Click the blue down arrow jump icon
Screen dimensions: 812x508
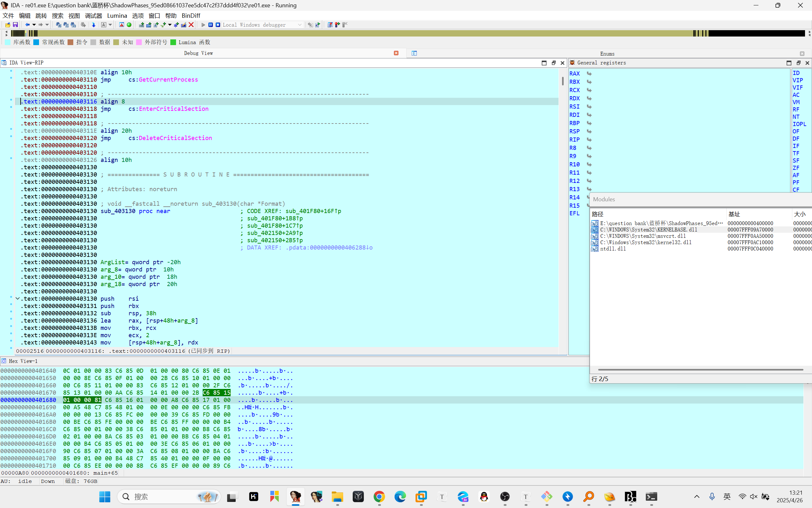94,25
